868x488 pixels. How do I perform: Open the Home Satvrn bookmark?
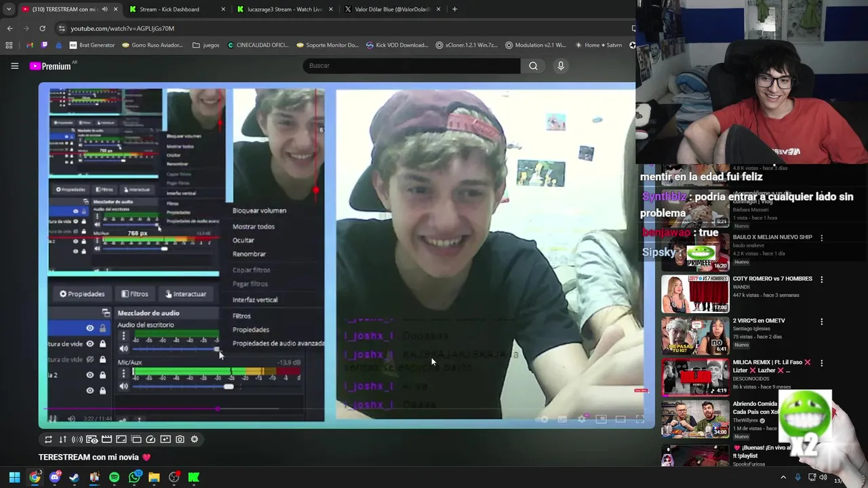pos(598,45)
